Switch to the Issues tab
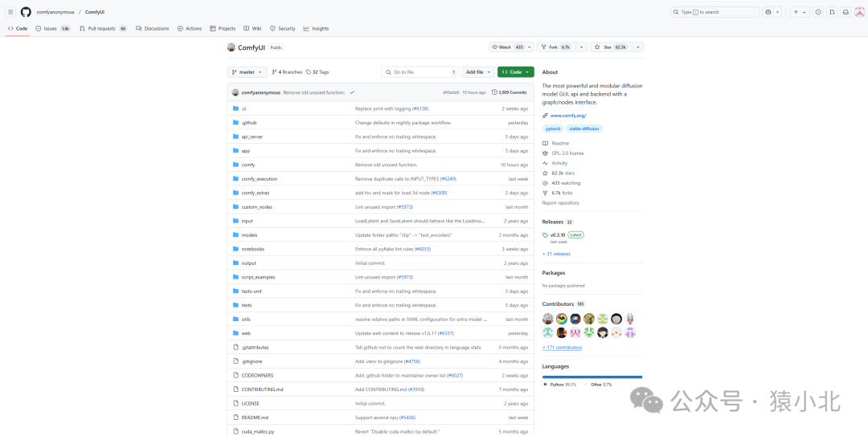868x436 pixels. click(x=53, y=28)
